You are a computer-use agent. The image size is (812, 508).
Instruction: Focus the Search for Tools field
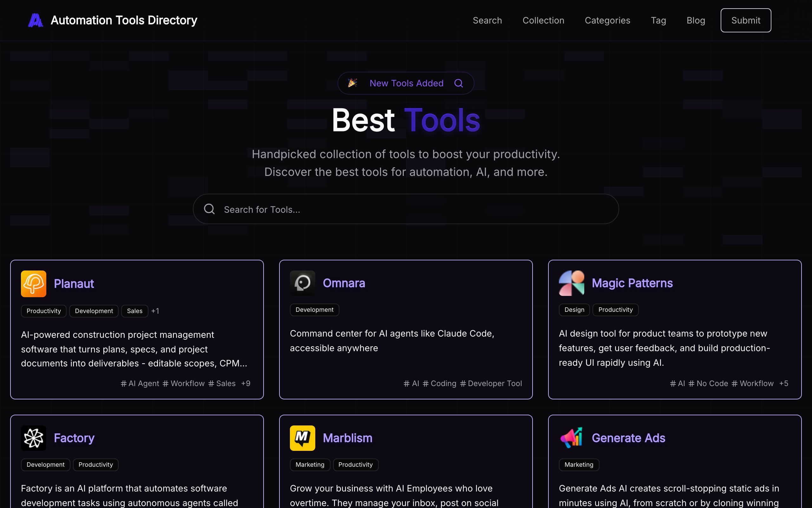[406, 209]
